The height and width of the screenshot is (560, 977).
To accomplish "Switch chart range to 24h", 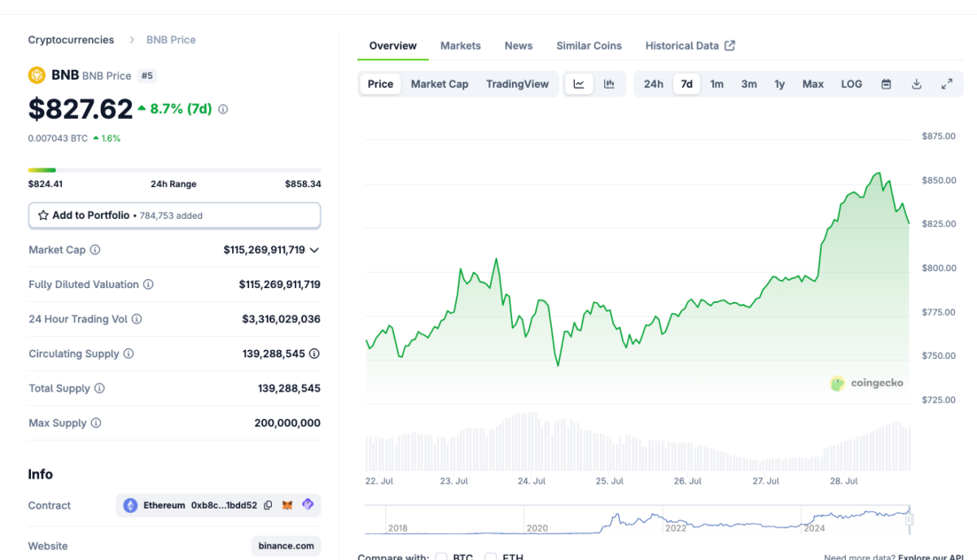I will pyautogui.click(x=654, y=84).
